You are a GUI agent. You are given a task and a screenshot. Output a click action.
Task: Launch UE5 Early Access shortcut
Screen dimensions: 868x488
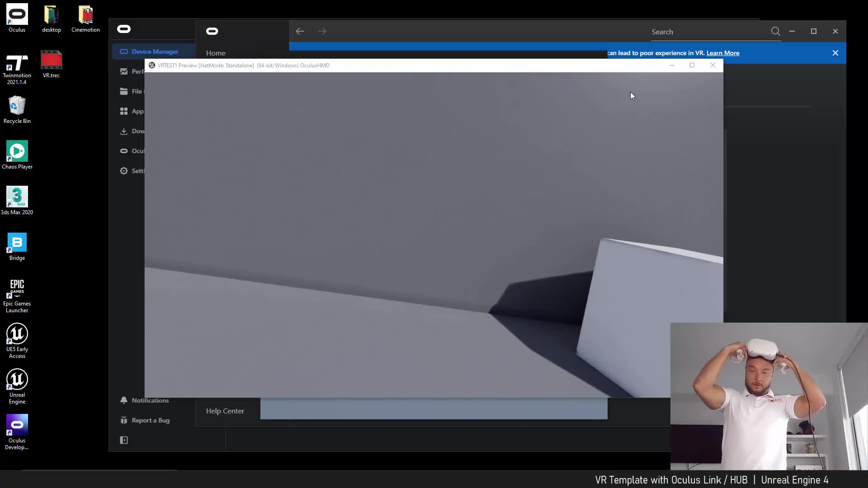[17, 341]
